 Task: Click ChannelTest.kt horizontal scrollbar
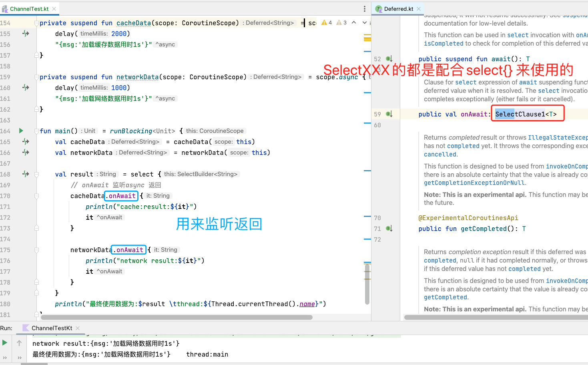click(176, 317)
